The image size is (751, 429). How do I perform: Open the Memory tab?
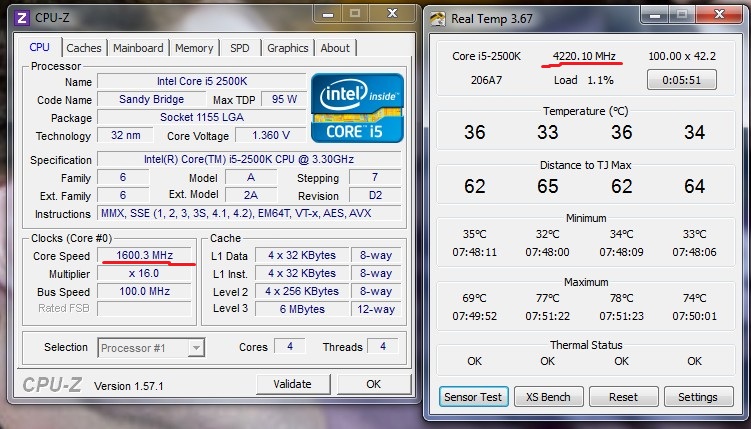click(x=194, y=48)
